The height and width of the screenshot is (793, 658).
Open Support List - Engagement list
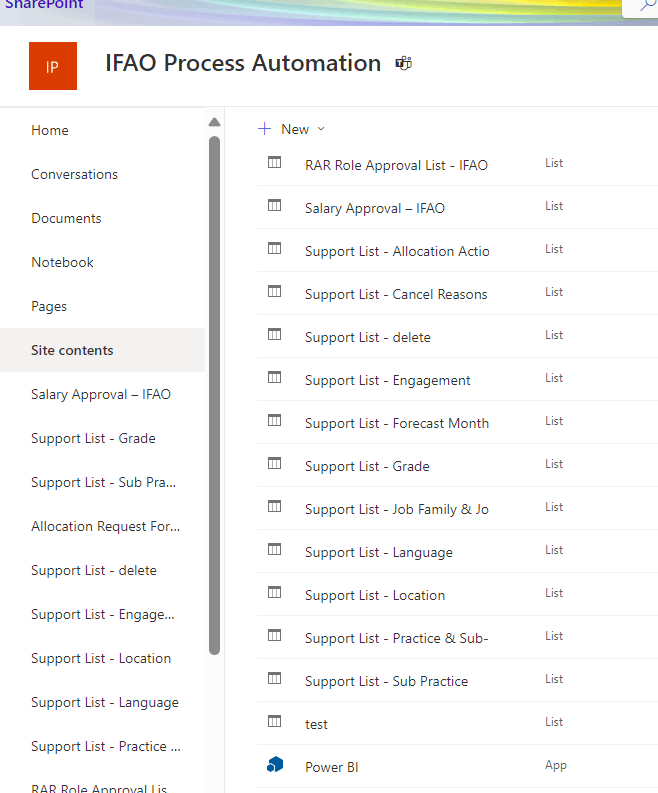coord(387,380)
